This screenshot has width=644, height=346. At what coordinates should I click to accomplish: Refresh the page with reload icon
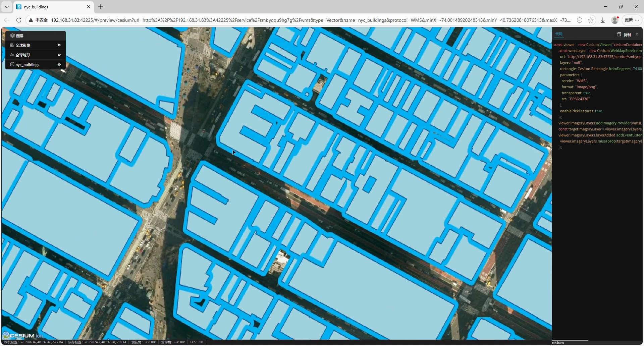click(x=19, y=20)
